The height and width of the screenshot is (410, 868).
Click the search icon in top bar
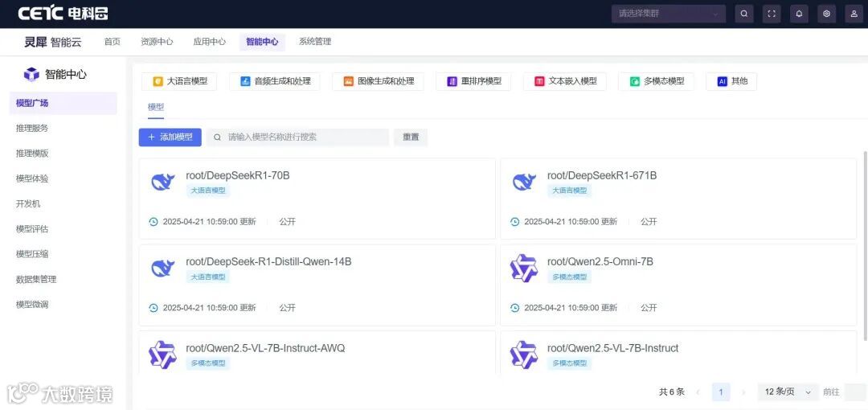(x=744, y=14)
